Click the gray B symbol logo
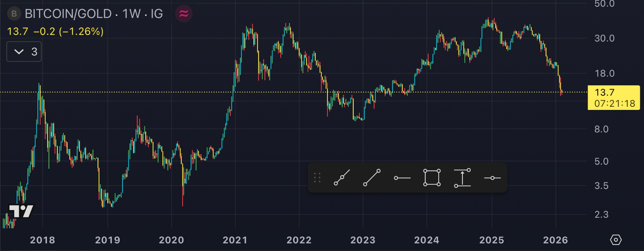Image resolution: width=644 pixels, height=251 pixels. pyautogui.click(x=14, y=14)
